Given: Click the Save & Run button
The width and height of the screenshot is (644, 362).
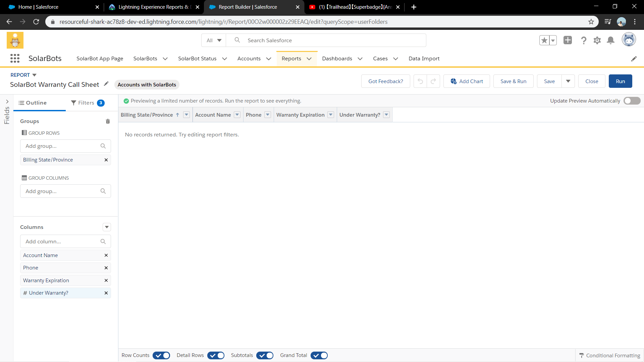Looking at the screenshot, I should (x=513, y=81).
